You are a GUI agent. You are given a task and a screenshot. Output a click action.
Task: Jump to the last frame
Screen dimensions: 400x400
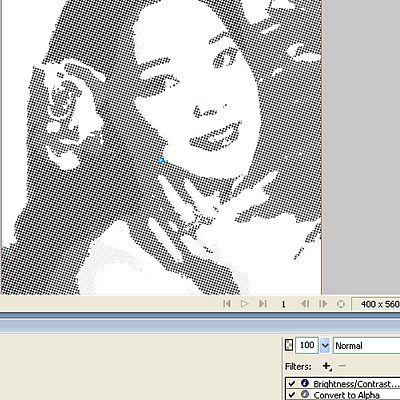coord(263,304)
